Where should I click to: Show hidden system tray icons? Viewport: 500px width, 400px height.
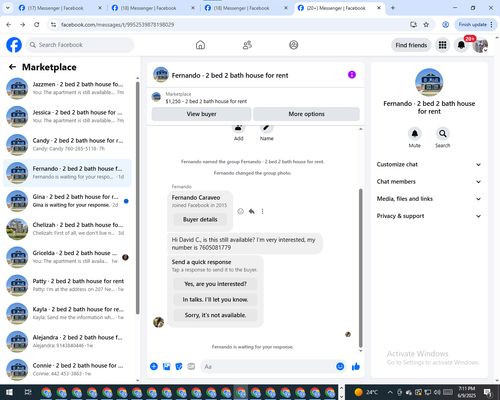coord(390,392)
